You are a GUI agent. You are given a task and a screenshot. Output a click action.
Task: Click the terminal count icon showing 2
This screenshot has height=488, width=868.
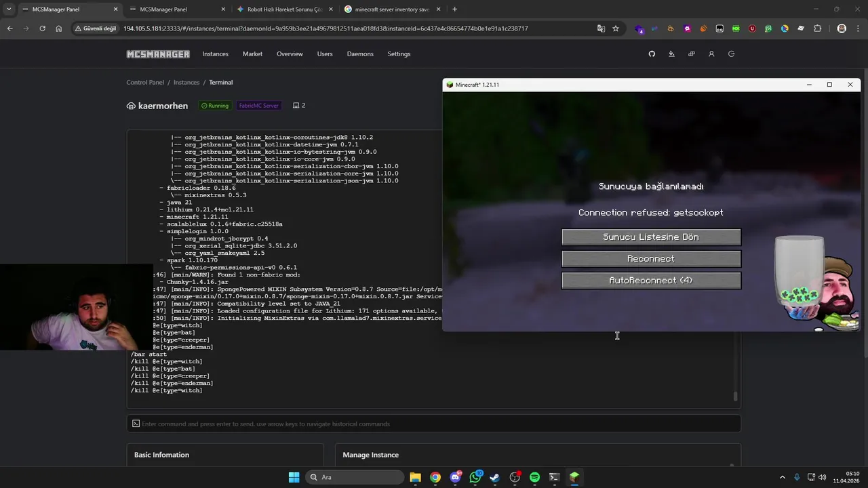click(299, 106)
